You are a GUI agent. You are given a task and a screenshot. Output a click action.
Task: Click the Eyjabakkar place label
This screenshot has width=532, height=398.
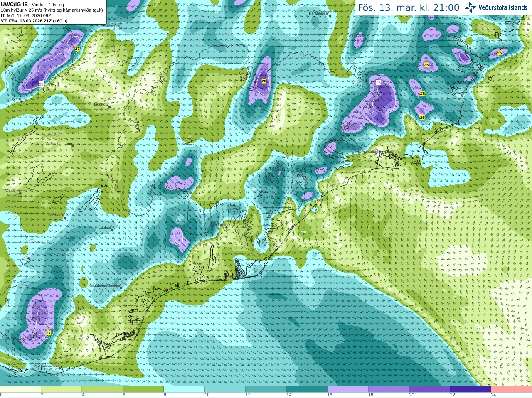click(355, 36)
